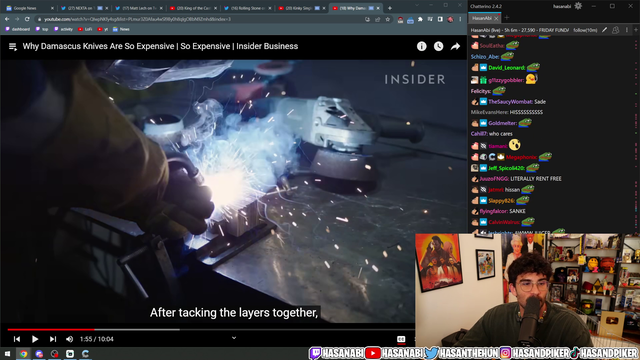Bookmark this page with the star icon
The image size is (640, 360).
387,19
